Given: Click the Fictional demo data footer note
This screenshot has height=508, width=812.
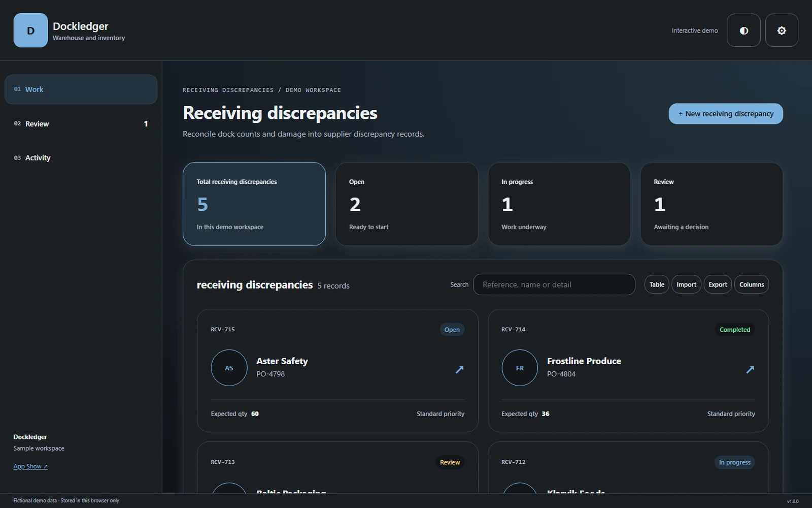Looking at the screenshot, I should click(66, 500).
